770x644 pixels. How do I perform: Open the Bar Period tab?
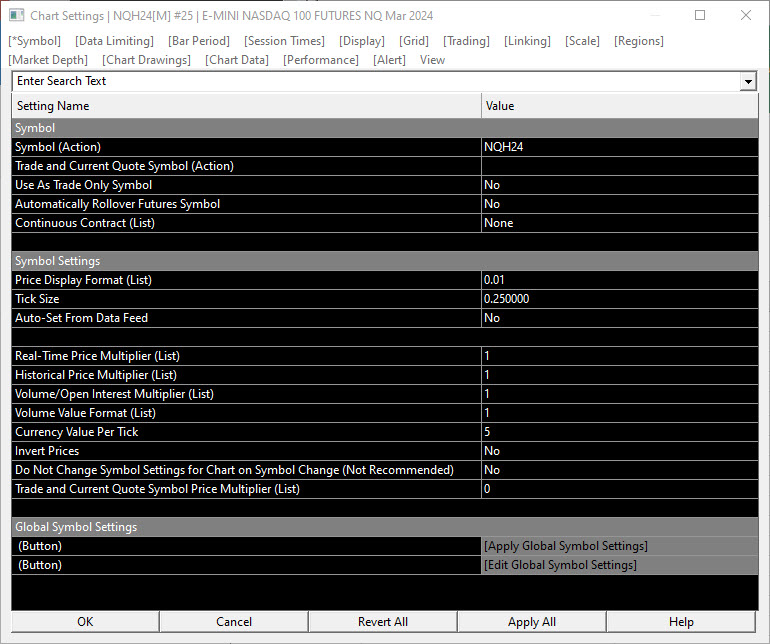(x=199, y=41)
